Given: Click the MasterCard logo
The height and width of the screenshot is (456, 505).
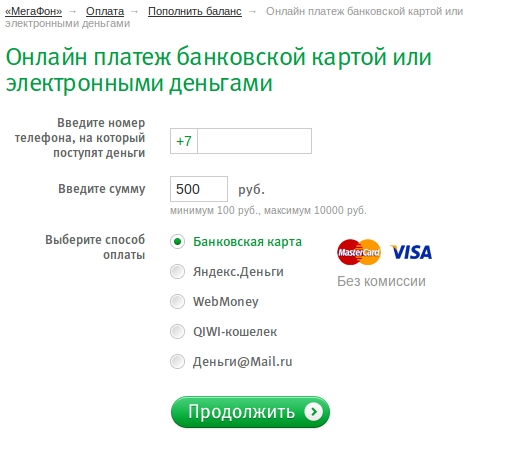Looking at the screenshot, I should (x=358, y=252).
